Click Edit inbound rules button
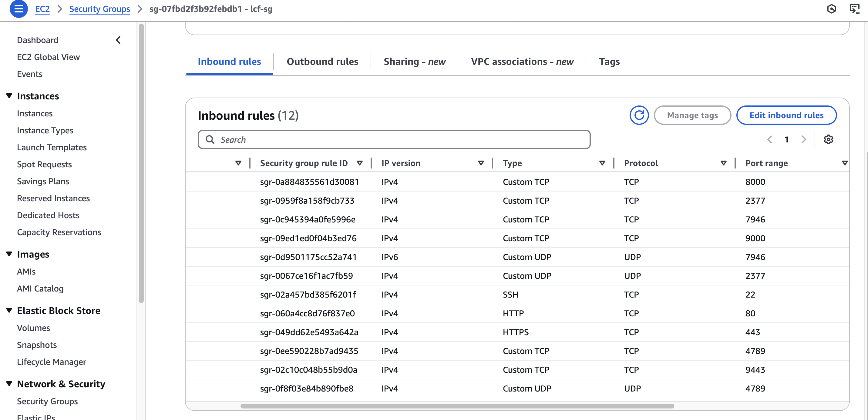 pyautogui.click(x=786, y=115)
